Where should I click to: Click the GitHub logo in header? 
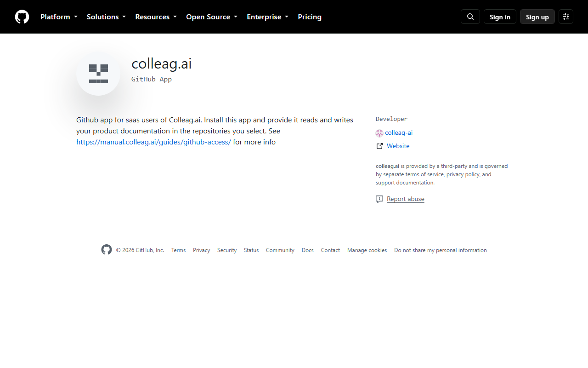22,17
